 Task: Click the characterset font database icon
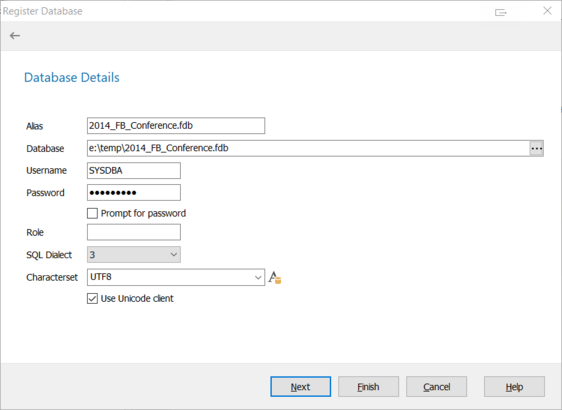pos(275,277)
